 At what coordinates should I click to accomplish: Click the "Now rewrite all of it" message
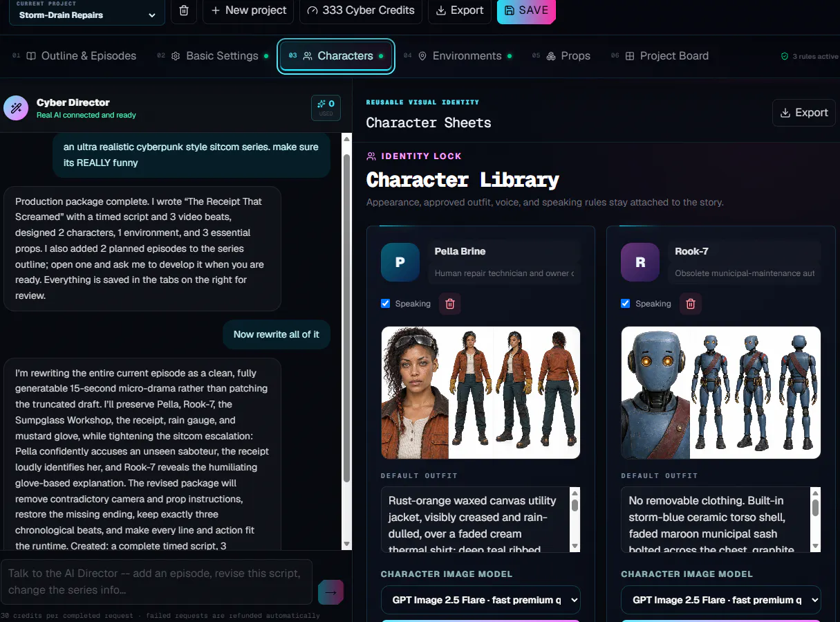coord(277,334)
